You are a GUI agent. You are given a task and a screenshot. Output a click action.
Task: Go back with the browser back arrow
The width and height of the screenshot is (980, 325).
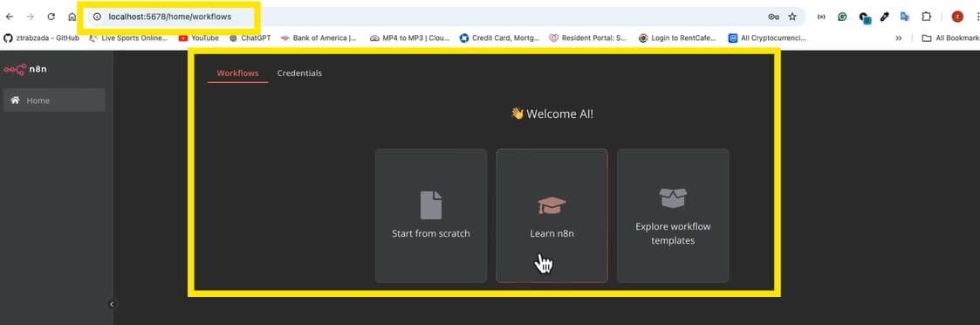(10, 17)
